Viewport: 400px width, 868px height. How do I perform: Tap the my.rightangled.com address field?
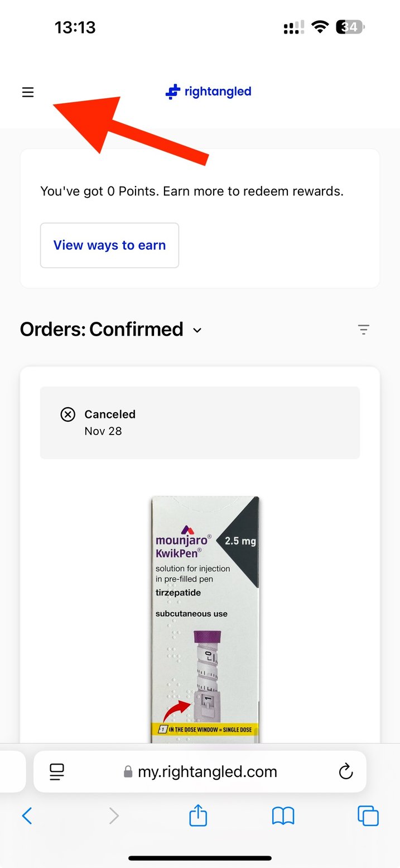coord(208,772)
